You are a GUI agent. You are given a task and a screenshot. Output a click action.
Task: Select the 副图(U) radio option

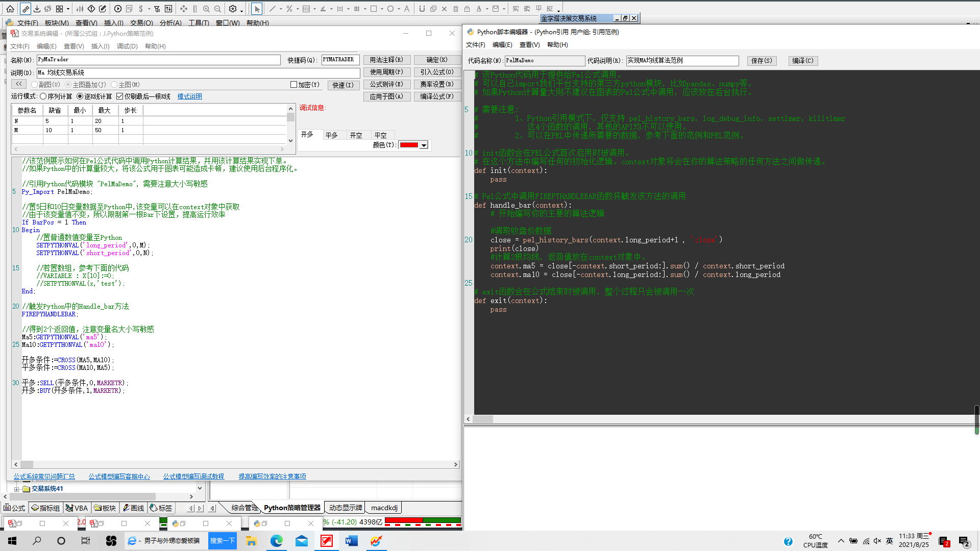click(34, 85)
